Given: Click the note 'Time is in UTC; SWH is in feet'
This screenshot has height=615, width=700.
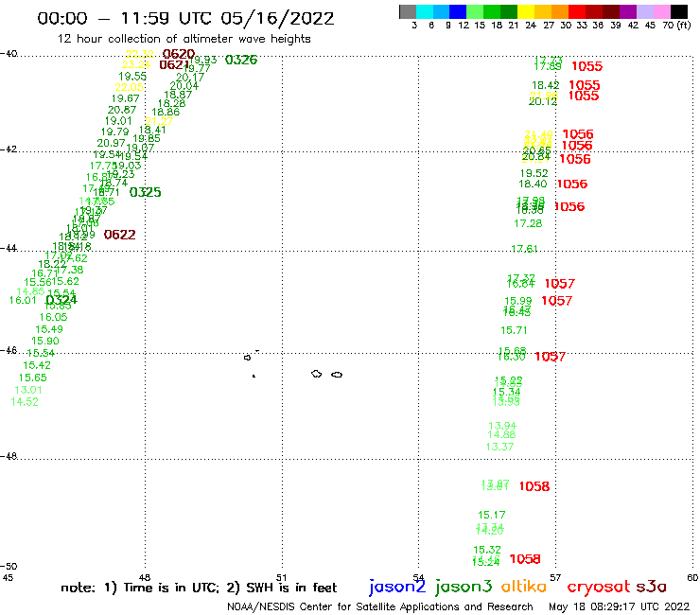Looking at the screenshot, I should 199,588.
